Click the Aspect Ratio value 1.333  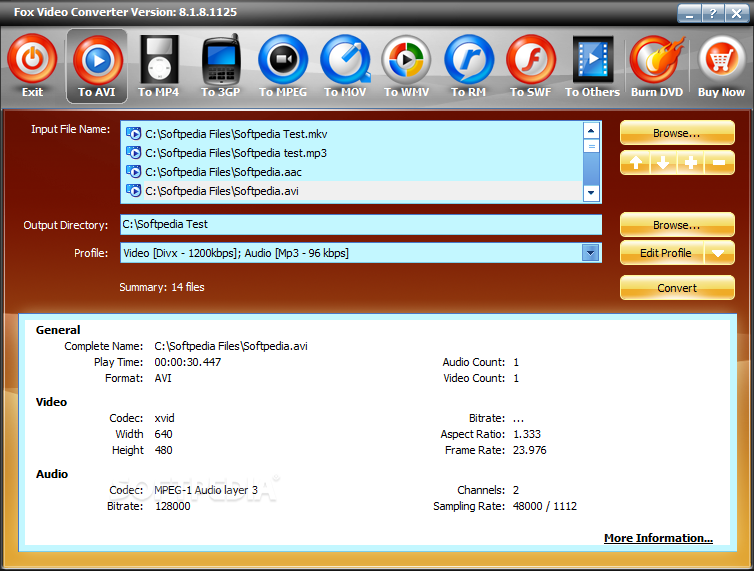(x=527, y=434)
